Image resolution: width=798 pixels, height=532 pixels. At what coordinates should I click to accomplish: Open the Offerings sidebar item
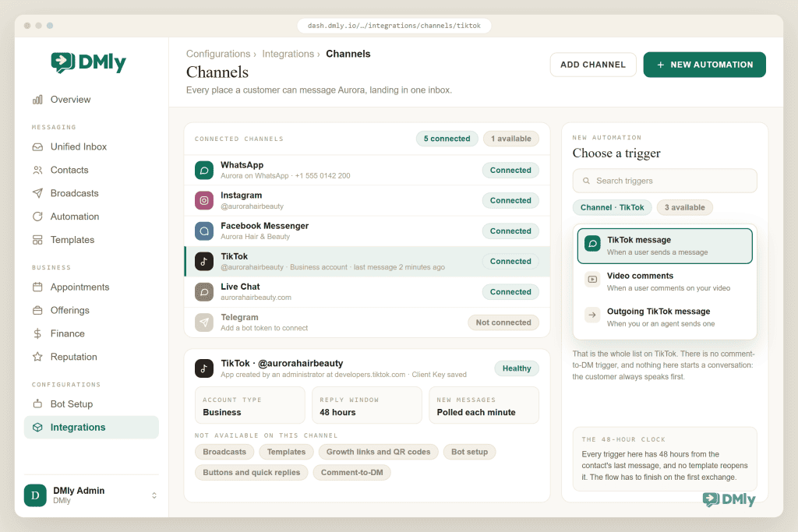(92, 311)
